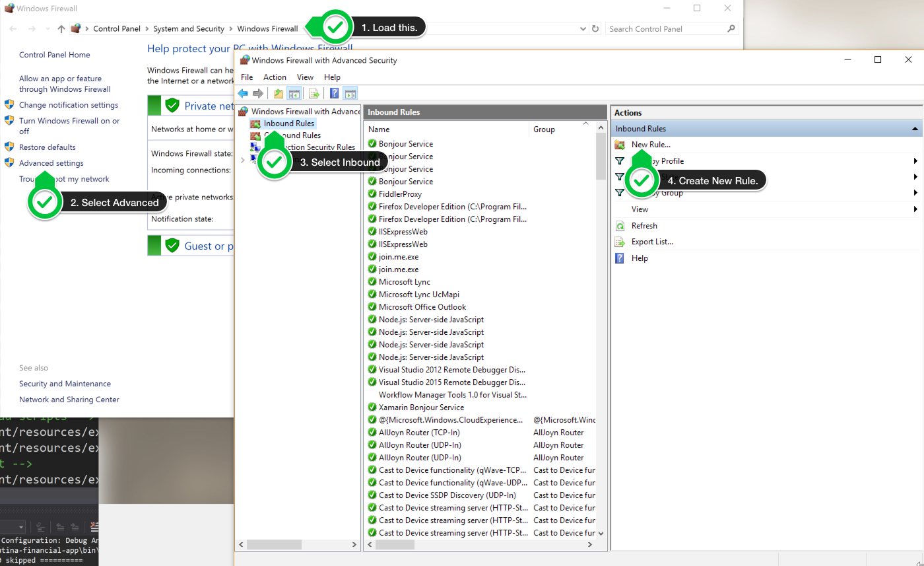Click the Back arrow in the Advanced Security toolbar

tap(243, 94)
